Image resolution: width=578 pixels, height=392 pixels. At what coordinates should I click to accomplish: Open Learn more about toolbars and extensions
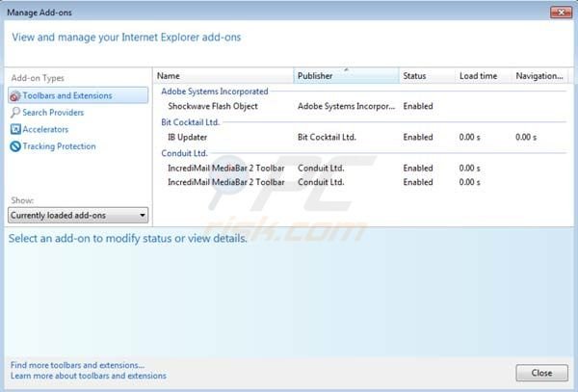click(88, 376)
